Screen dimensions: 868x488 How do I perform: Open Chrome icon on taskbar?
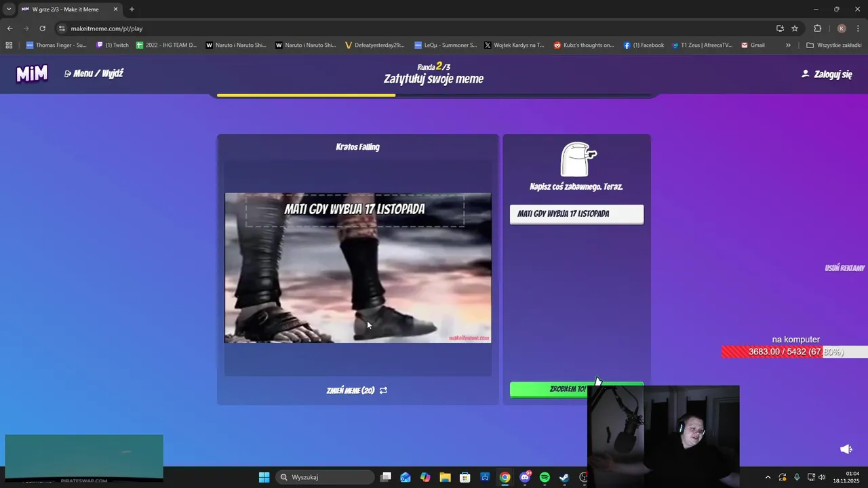(x=505, y=477)
